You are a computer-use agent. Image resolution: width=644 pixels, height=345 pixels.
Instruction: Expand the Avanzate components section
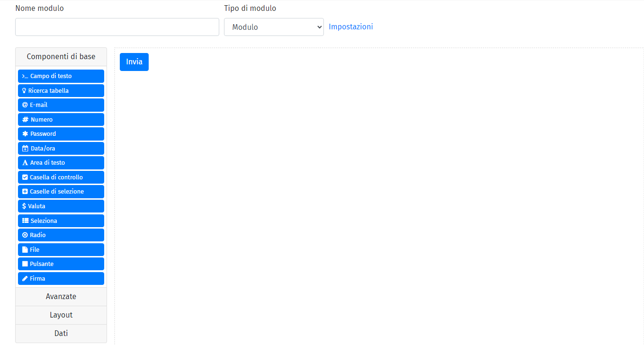[61, 296]
